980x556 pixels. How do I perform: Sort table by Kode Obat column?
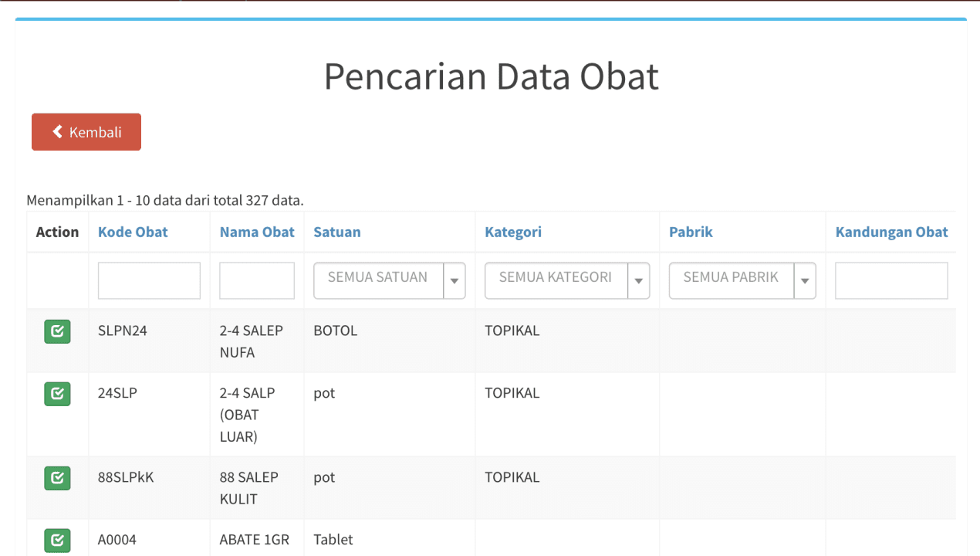[x=133, y=232]
